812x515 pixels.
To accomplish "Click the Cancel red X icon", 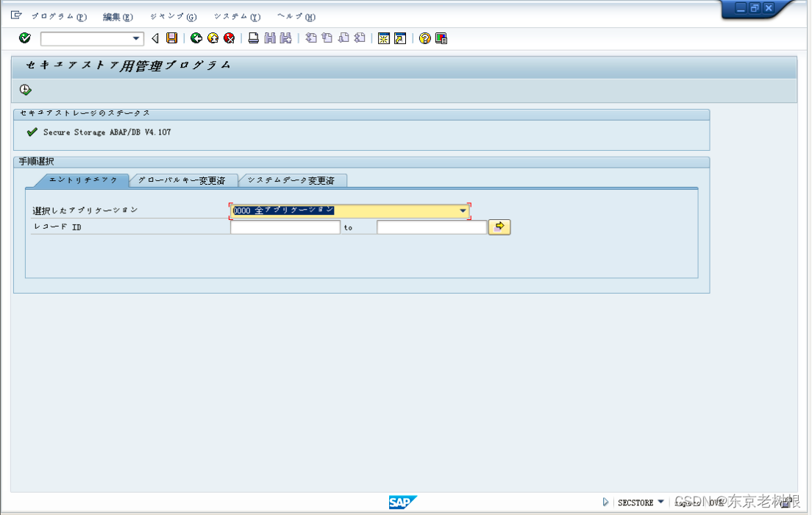I will [x=229, y=38].
